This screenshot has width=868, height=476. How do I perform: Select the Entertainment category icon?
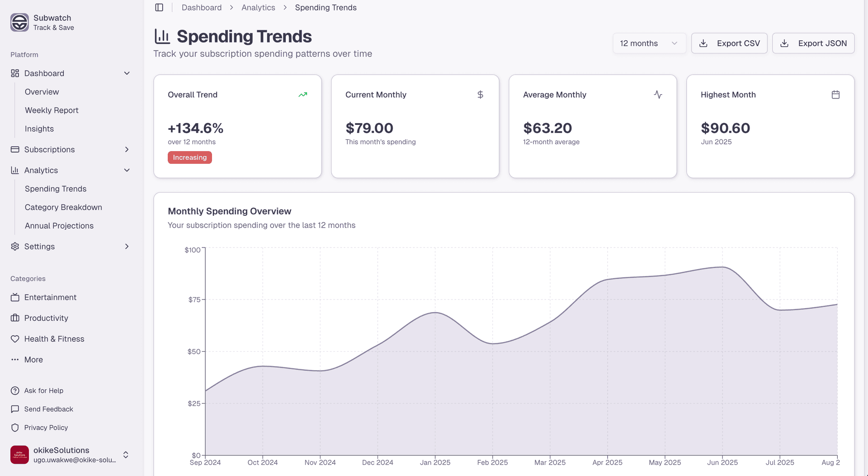coord(15,297)
